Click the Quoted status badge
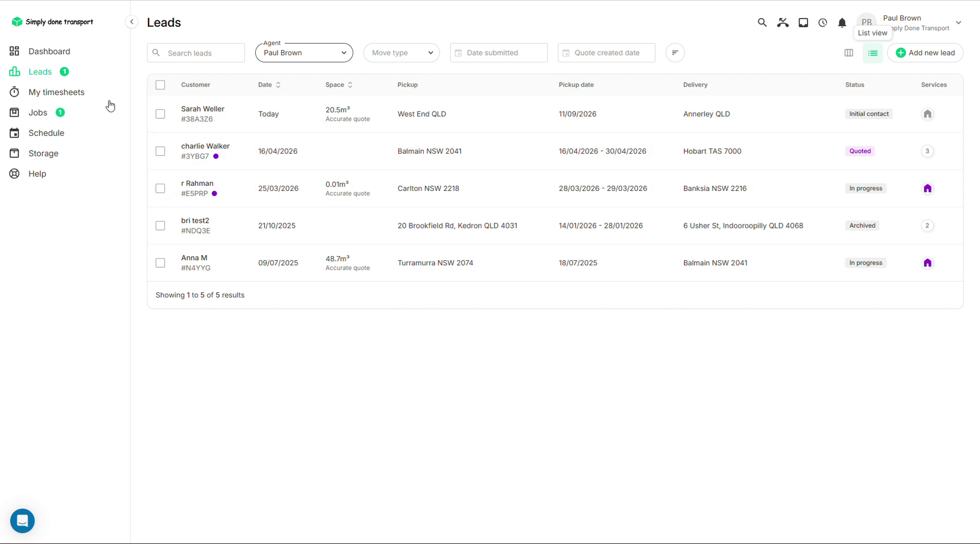The image size is (980, 544). (x=860, y=151)
